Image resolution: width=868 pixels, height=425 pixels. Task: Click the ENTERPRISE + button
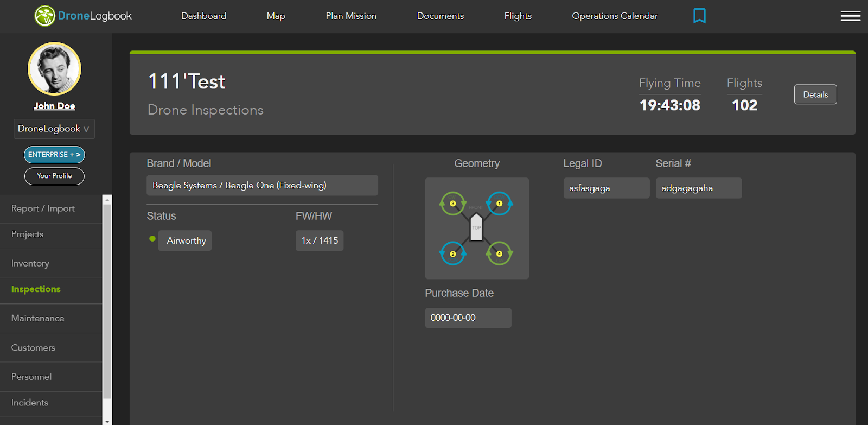(x=54, y=155)
